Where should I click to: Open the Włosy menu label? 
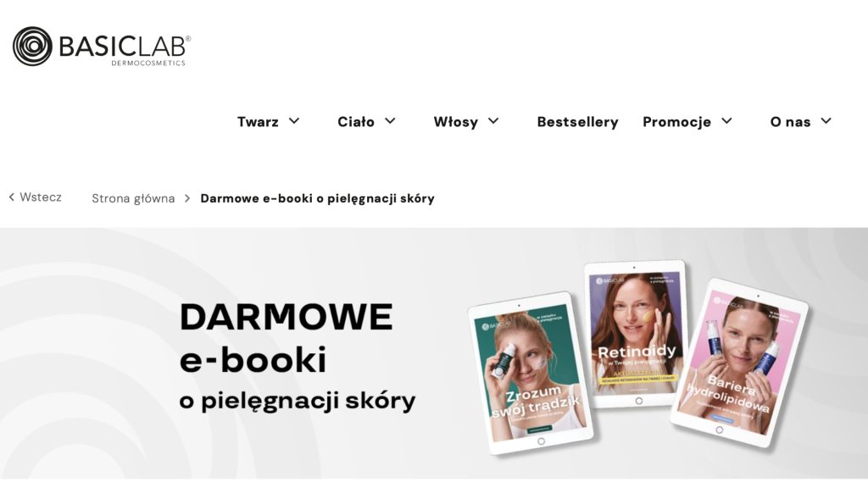(x=455, y=122)
